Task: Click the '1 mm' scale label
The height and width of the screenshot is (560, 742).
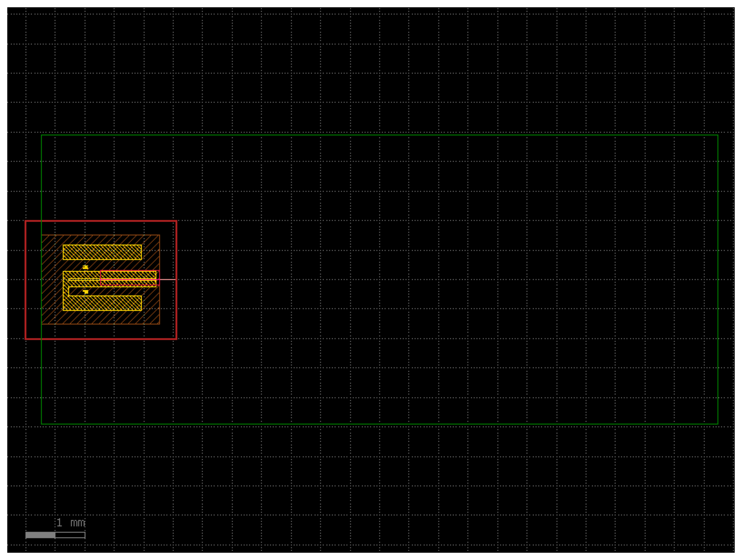Action: coord(71,523)
